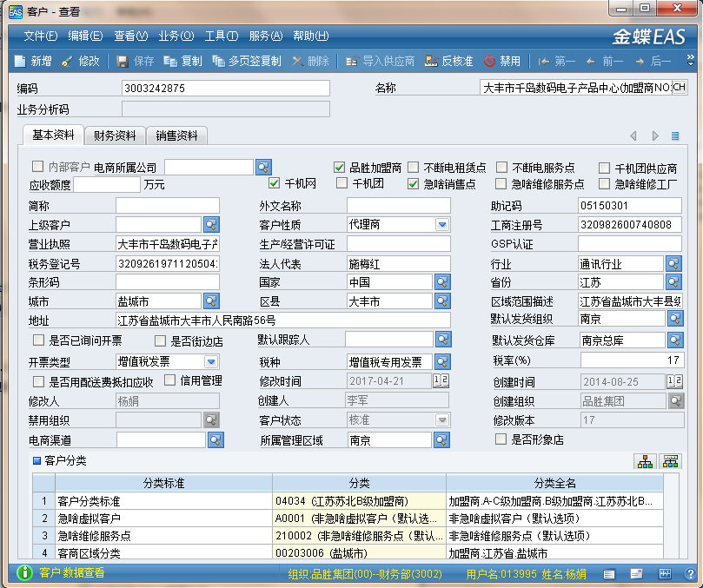Switch to the 财务资料 tab

point(115,135)
